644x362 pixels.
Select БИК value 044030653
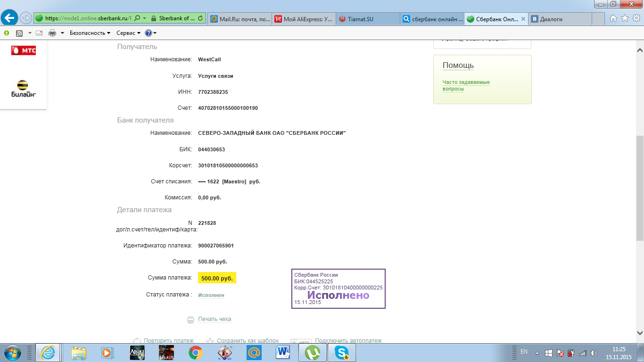click(212, 149)
